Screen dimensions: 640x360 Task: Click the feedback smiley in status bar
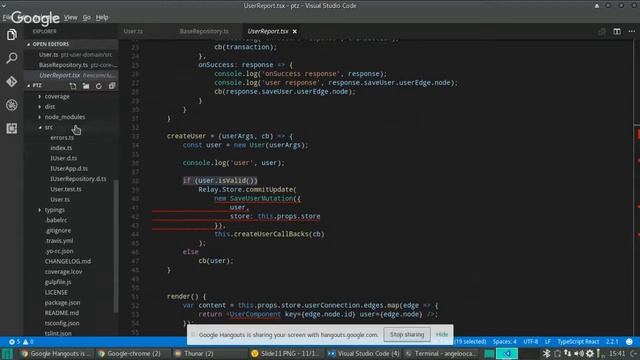click(629, 342)
